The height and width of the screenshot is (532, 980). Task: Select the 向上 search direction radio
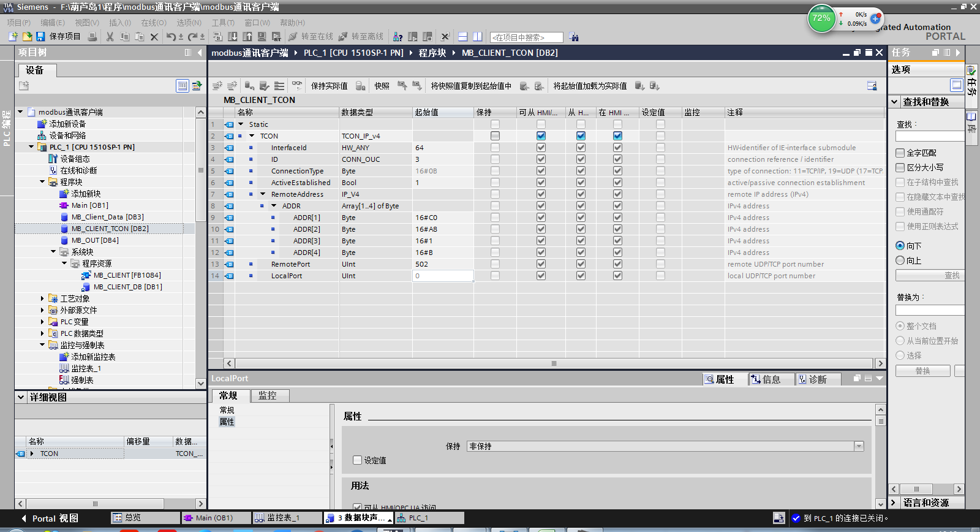900,260
